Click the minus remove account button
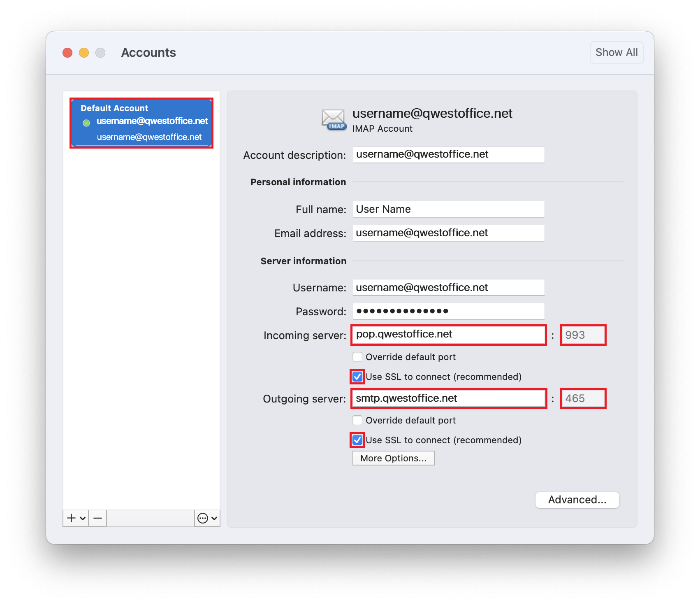The image size is (700, 605). coord(97,518)
